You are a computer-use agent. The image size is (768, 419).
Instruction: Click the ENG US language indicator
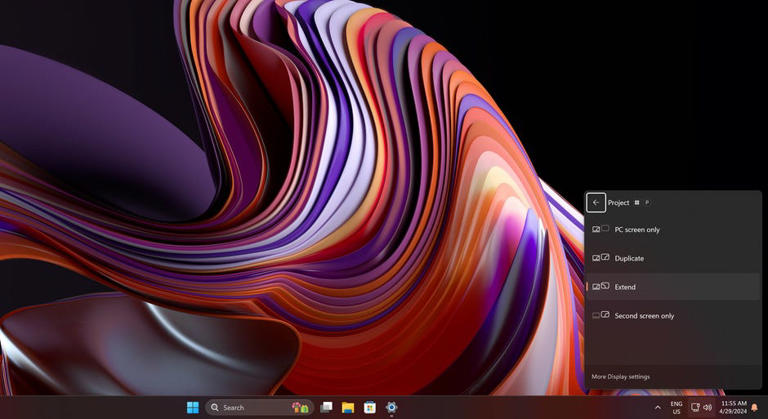tap(676, 407)
